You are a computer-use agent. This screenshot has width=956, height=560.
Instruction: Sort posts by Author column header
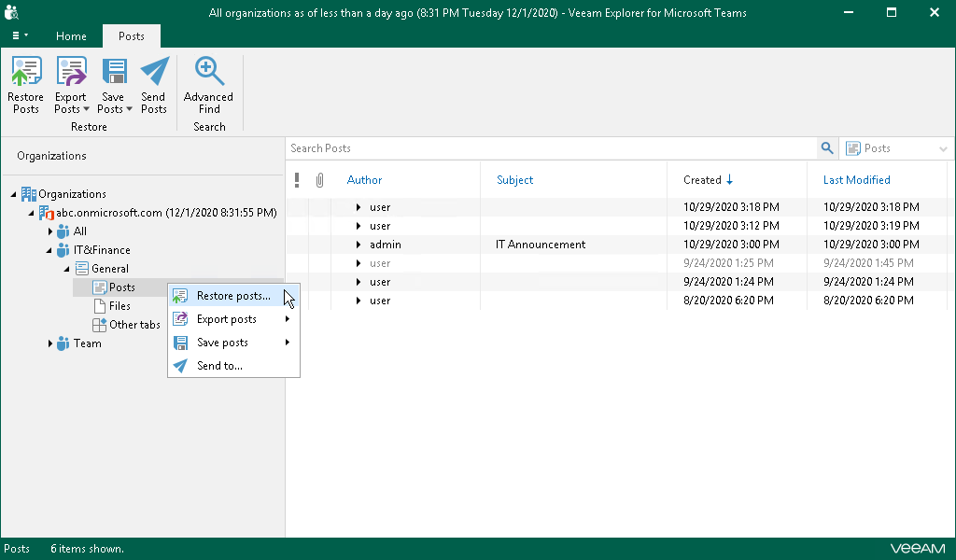364,180
